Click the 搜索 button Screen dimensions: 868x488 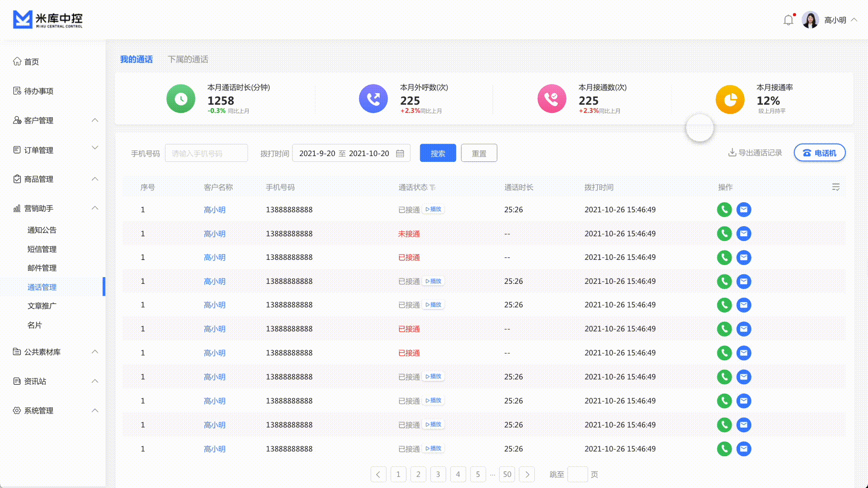pos(438,153)
